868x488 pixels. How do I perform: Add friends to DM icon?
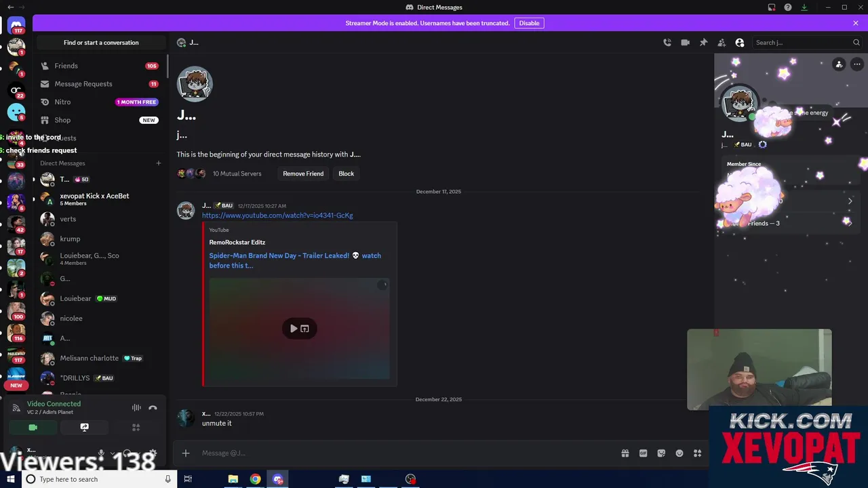pyautogui.click(x=722, y=43)
